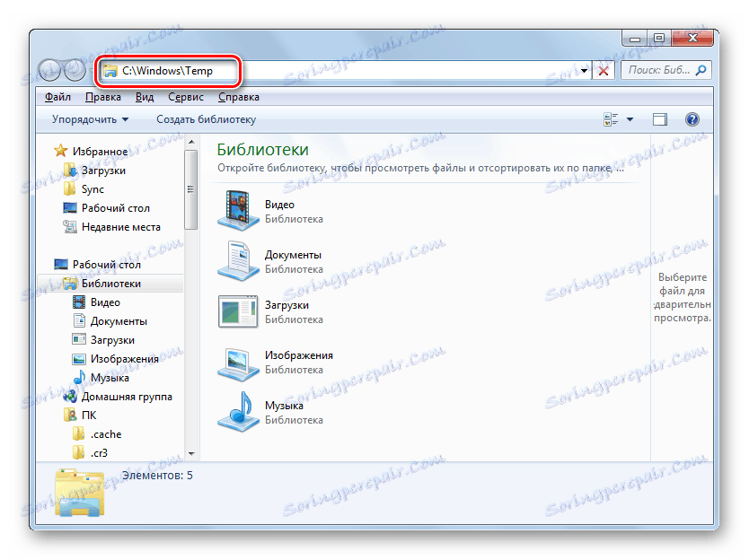Click the navigation pane scroll up arrow
The width and height of the screenshot is (749, 560).
191,142
